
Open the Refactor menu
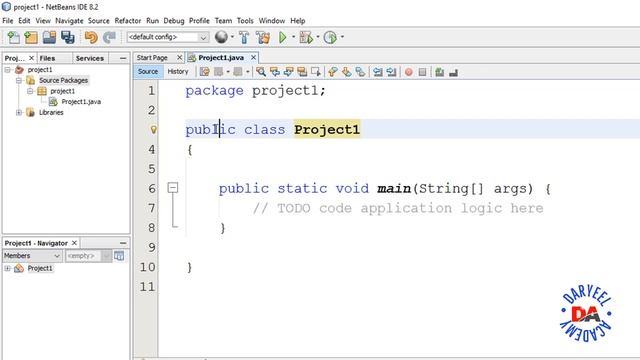[x=127, y=20]
